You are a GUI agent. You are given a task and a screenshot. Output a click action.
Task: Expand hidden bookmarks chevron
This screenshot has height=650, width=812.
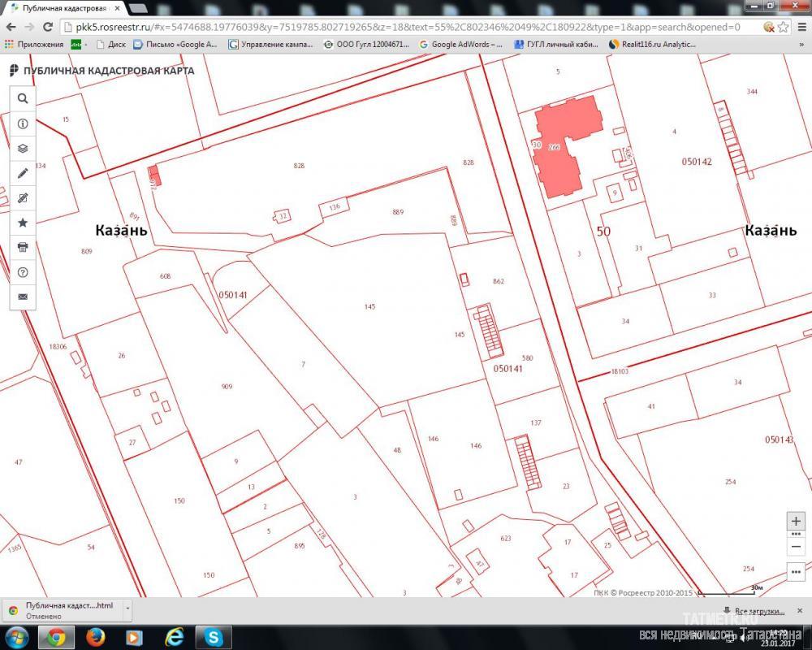pyautogui.click(x=801, y=45)
